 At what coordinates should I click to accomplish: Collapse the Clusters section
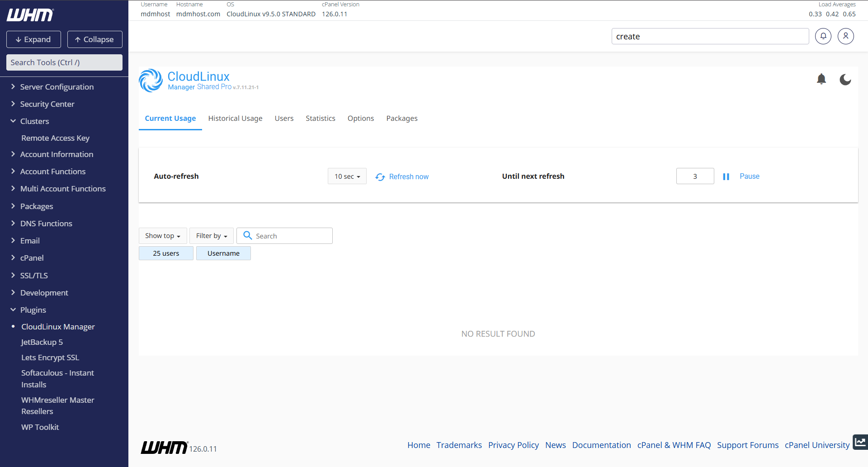34,121
